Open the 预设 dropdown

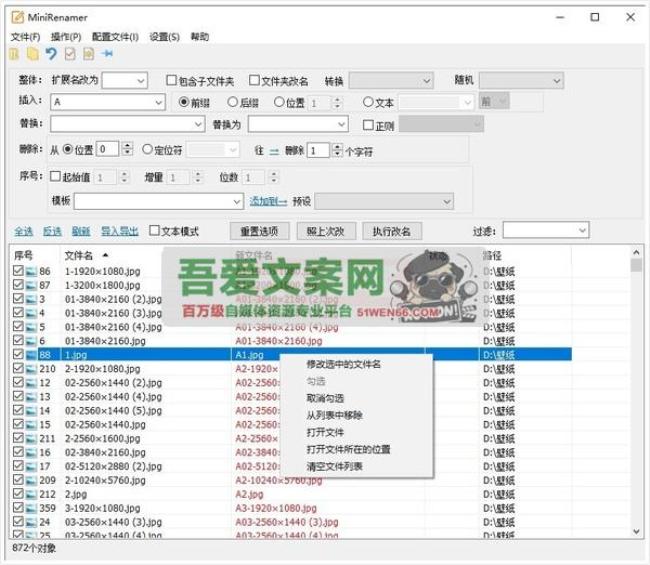pyautogui.click(x=384, y=201)
